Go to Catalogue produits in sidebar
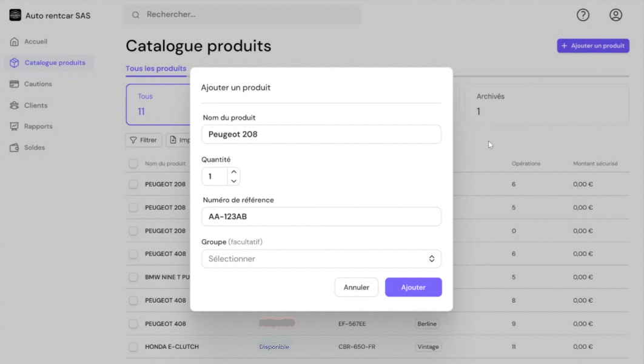The image size is (644, 364). click(55, 63)
